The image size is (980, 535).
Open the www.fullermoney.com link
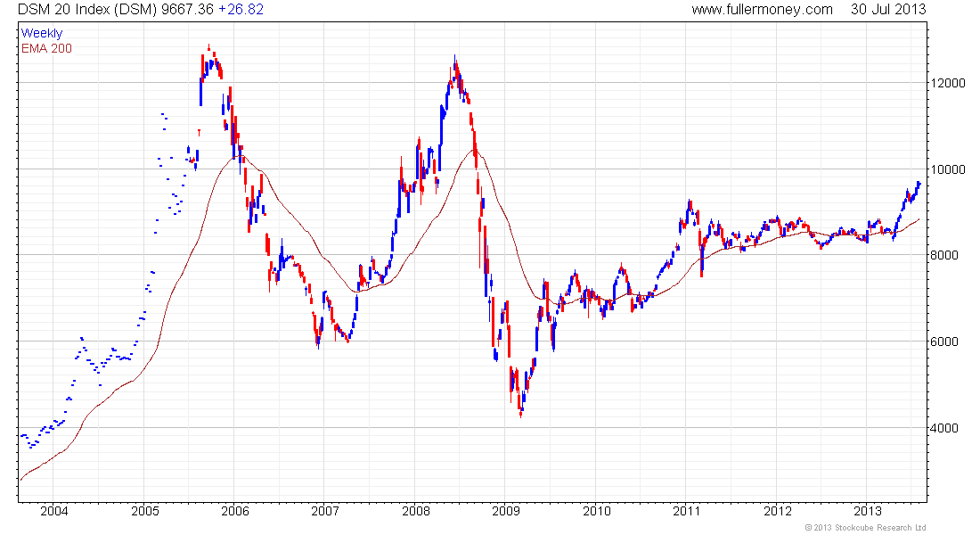tap(762, 10)
